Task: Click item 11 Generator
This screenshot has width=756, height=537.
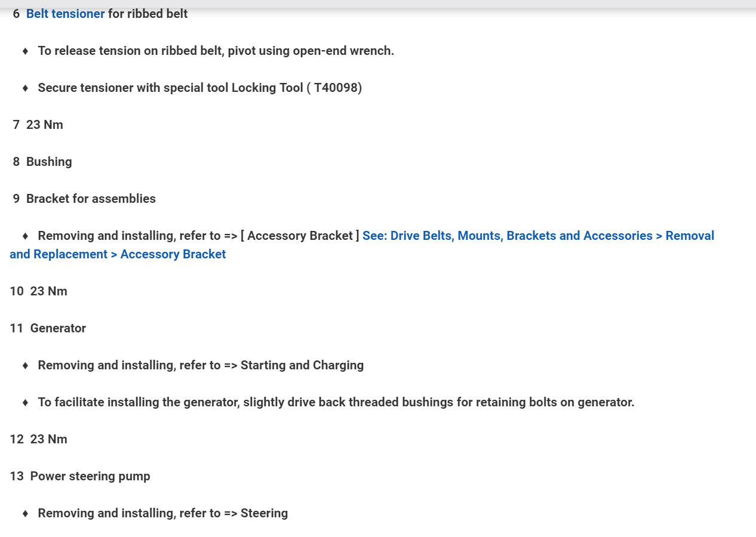Action: 58,328
